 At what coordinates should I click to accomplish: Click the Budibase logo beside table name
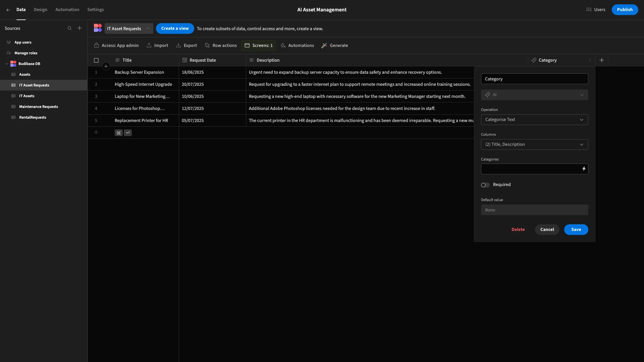point(98,28)
